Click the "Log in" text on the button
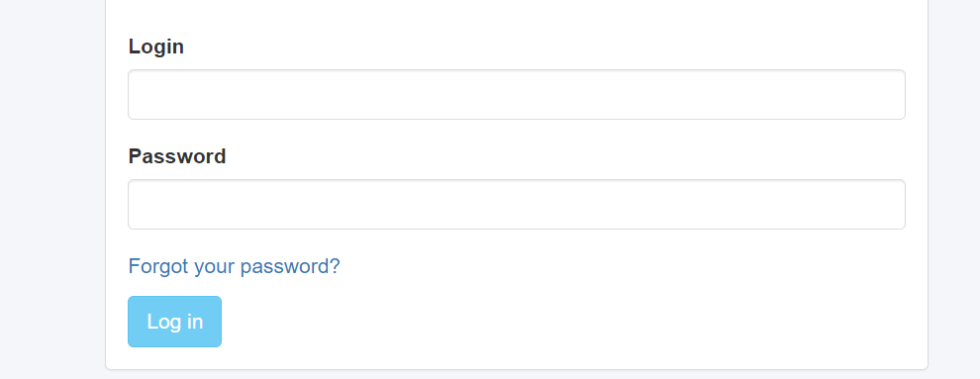 [174, 322]
